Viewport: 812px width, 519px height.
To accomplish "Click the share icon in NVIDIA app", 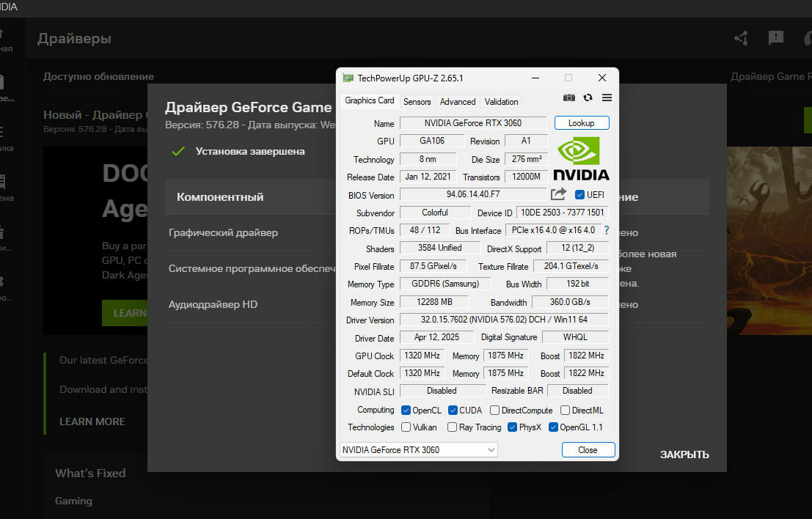I will (741, 38).
